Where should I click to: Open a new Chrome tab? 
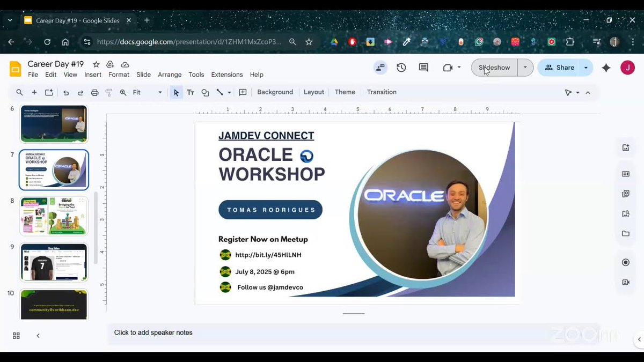[x=147, y=20]
